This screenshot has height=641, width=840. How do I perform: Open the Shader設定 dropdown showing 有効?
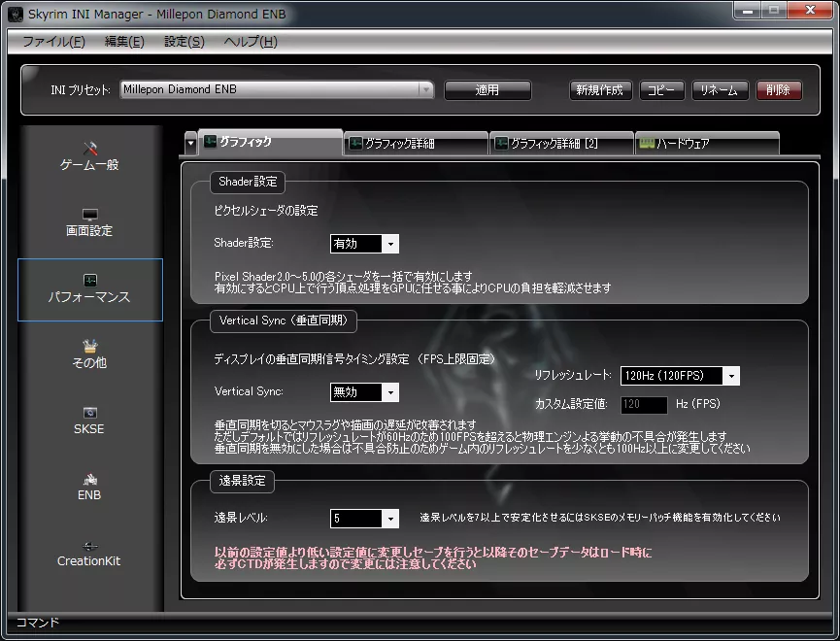(x=364, y=244)
